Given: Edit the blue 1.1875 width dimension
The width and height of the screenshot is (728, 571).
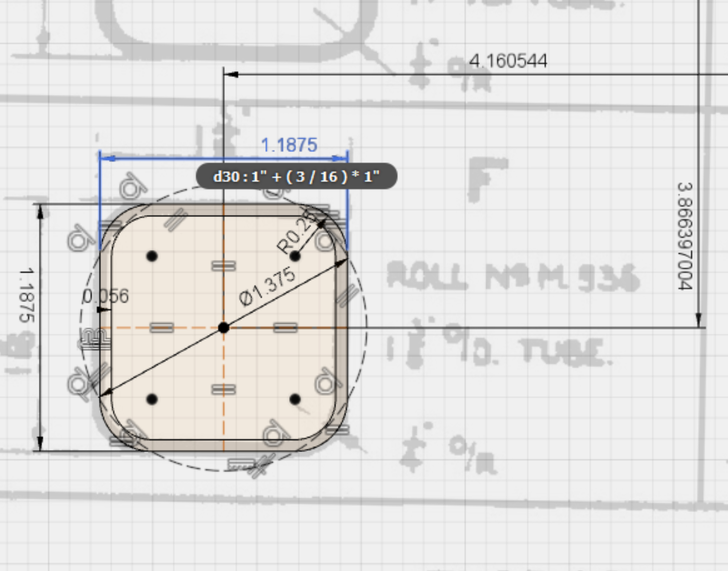Looking at the screenshot, I should (289, 145).
